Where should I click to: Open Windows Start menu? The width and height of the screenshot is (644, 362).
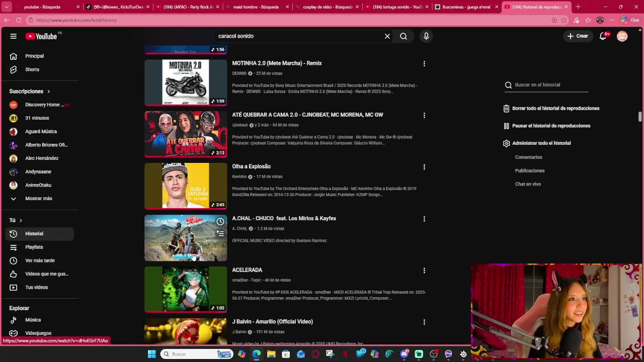pos(151,354)
